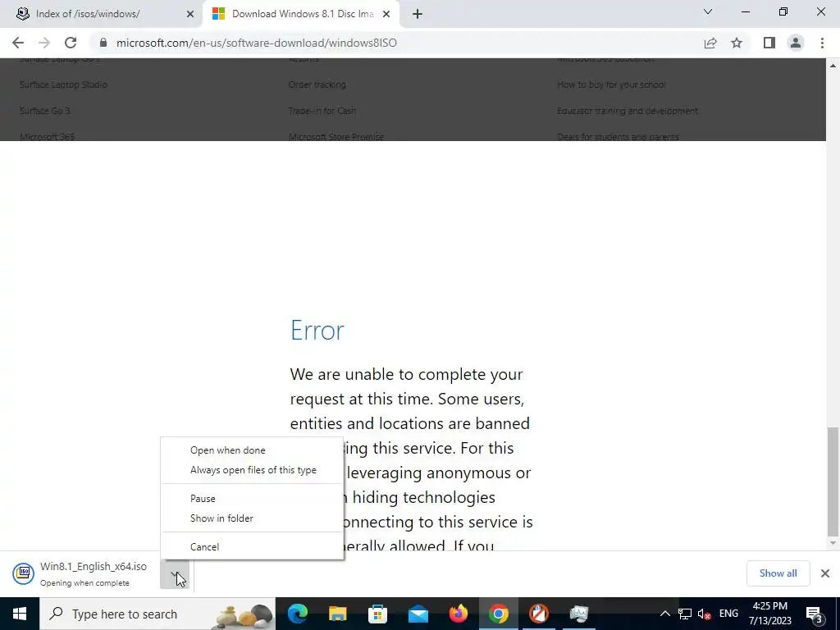This screenshot has width=840, height=630.
Task: Open the Mail app from the taskbar
Action: (418, 614)
